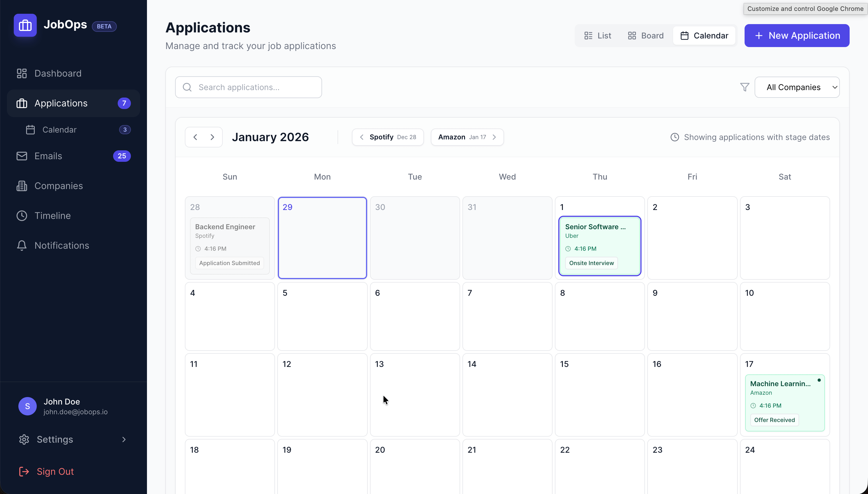Go to previous month with left chevron
This screenshot has height=494, width=868.
point(195,137)
